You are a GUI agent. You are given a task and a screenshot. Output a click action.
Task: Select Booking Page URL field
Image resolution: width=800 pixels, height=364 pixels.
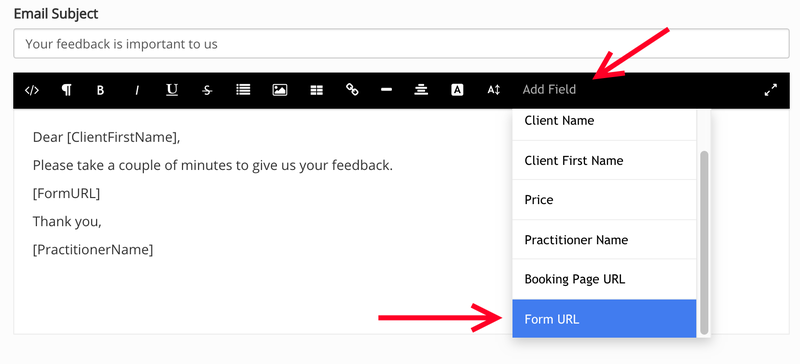pos(604,279)
